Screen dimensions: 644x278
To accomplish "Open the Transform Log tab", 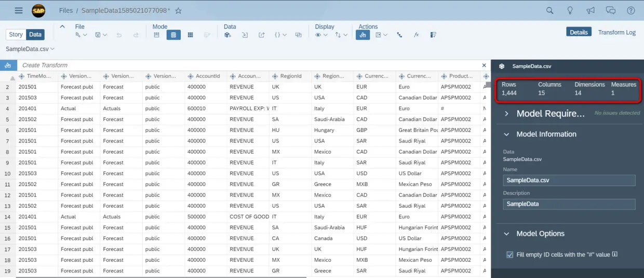I will [x=617, y=32].
